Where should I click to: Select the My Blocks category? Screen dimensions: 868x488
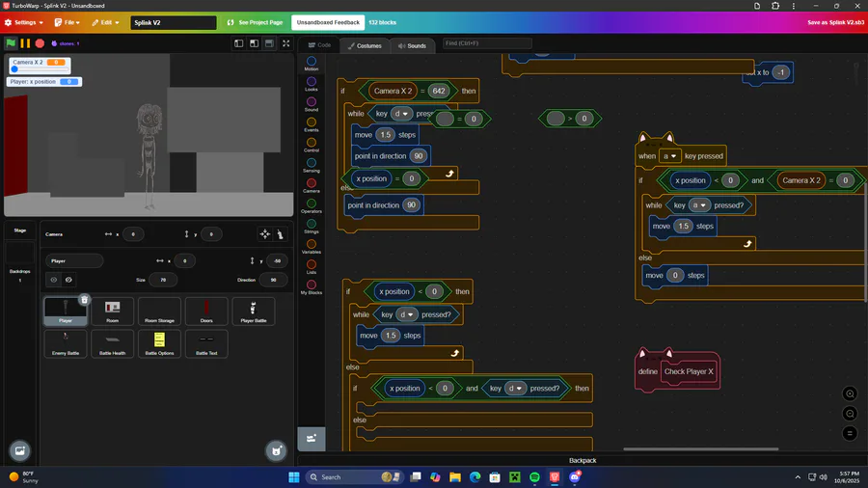(312, 287)
